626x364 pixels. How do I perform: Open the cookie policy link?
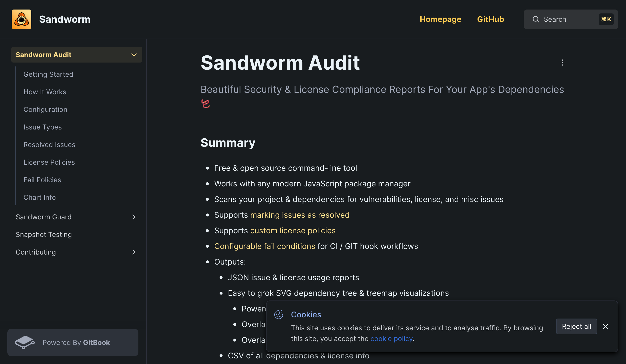click(391, 339)
